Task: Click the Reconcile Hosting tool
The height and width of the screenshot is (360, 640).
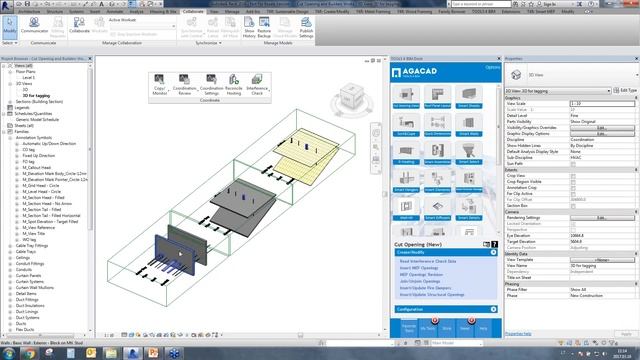Action: pos(234,84)
